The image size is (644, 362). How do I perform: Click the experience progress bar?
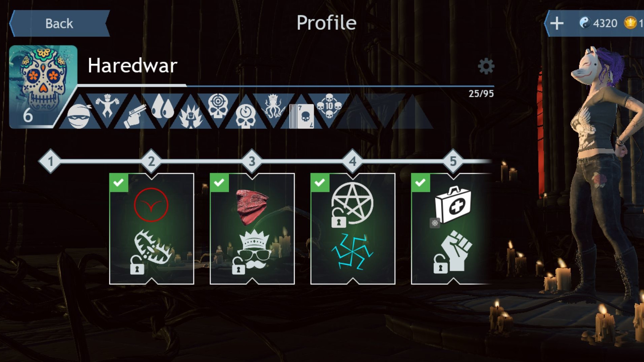[x=286, y=86]
